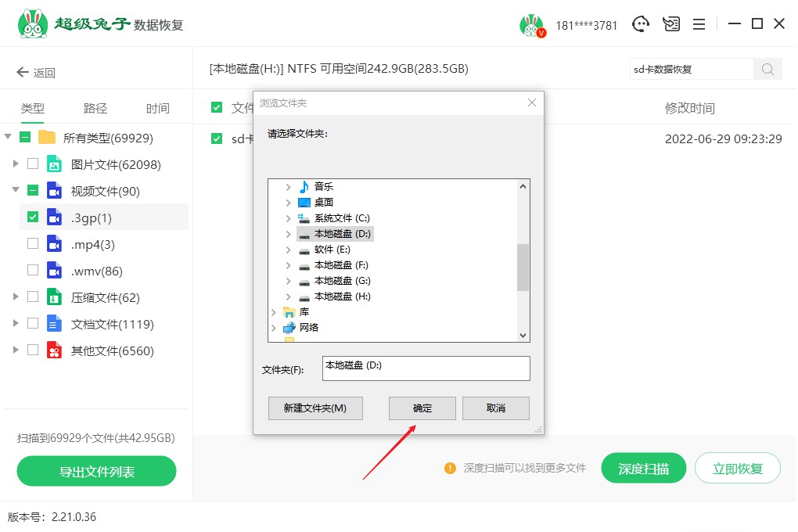
Task: Check the 压缩文件(62) checkbox
Action: [33, 297]
